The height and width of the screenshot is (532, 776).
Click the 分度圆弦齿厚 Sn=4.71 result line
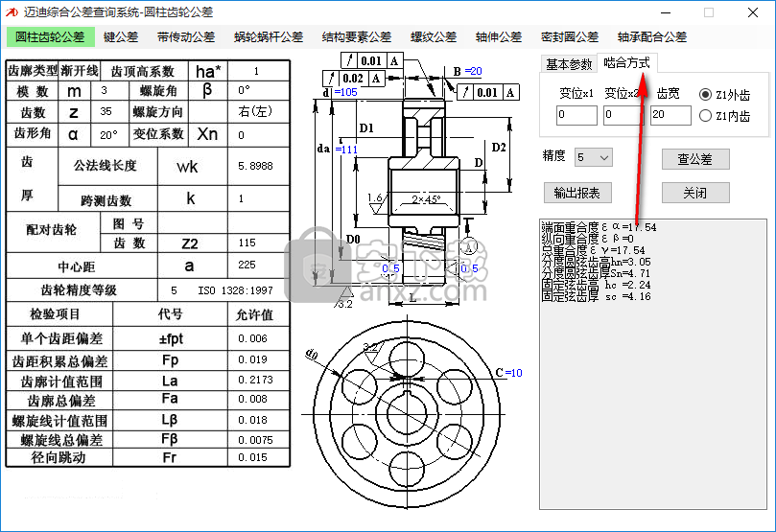pos(596,273)
